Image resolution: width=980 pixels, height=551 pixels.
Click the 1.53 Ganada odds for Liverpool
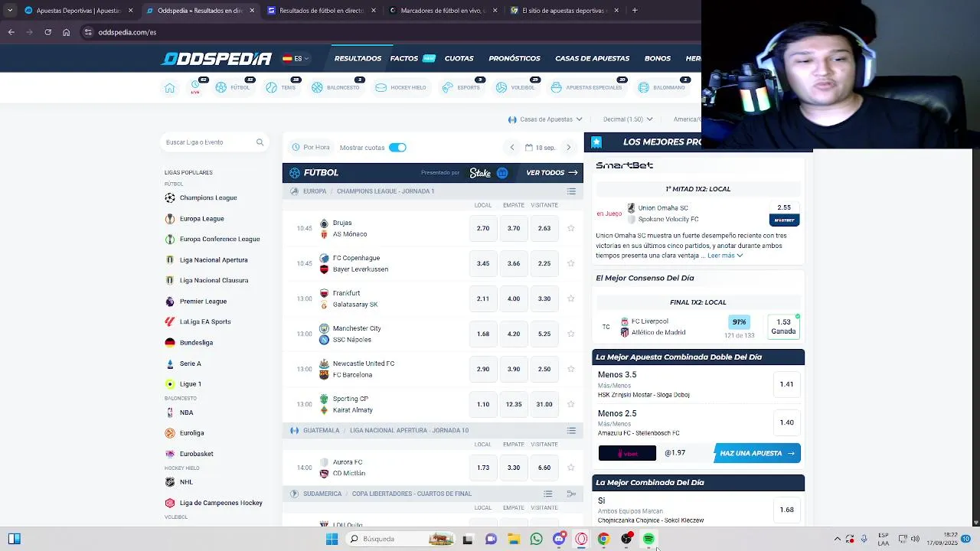coord(783,327)
